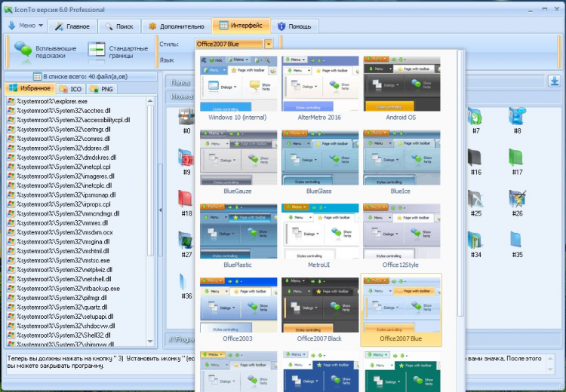Pick the BlueGlass style thumbnail
The image size is (566, 392).
(320, 162)
